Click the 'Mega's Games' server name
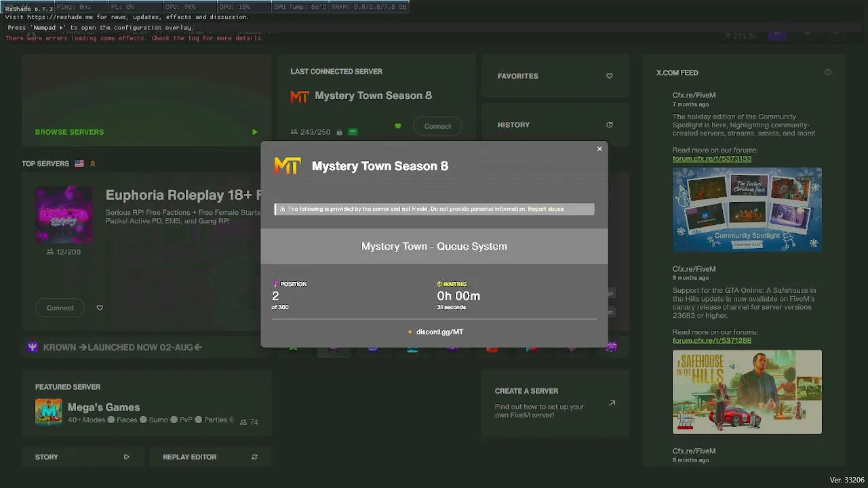 pos(104,407)
